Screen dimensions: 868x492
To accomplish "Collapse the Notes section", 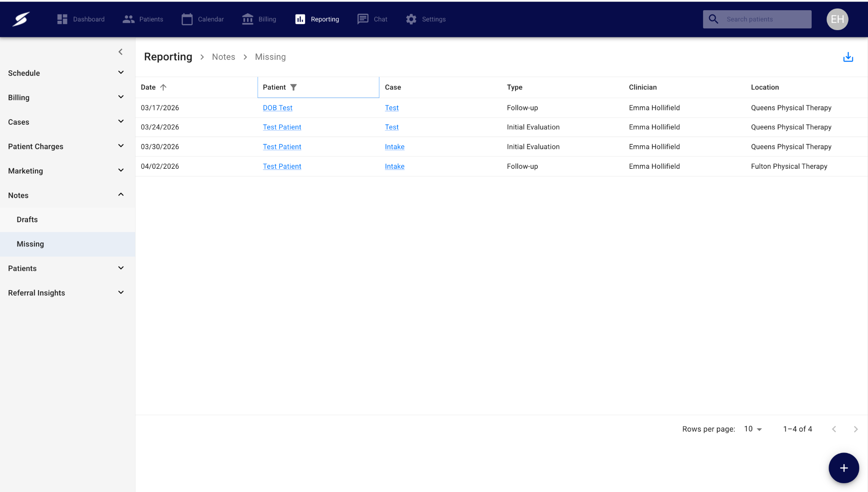I will pos(120,195).
